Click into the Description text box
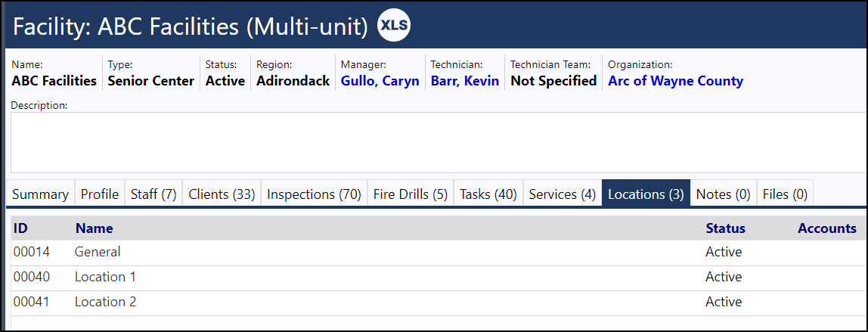Viewport: 868px width, 332px height. coord(439,142)
